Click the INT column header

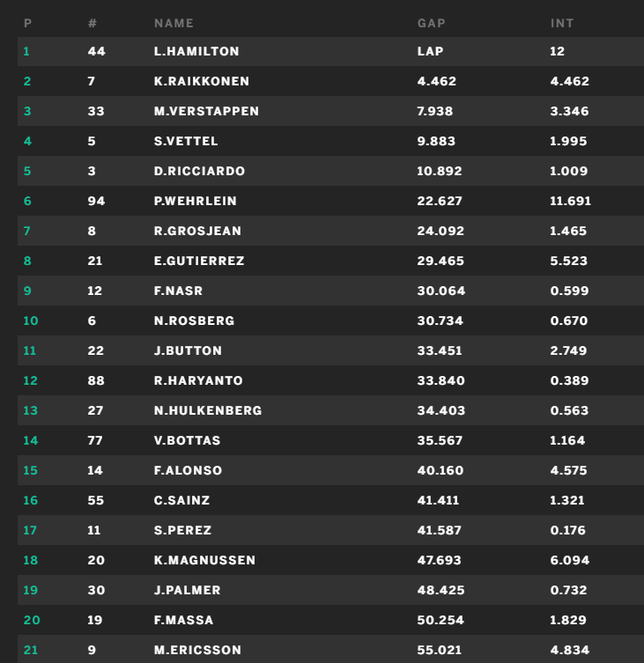(x=562, y=23)
